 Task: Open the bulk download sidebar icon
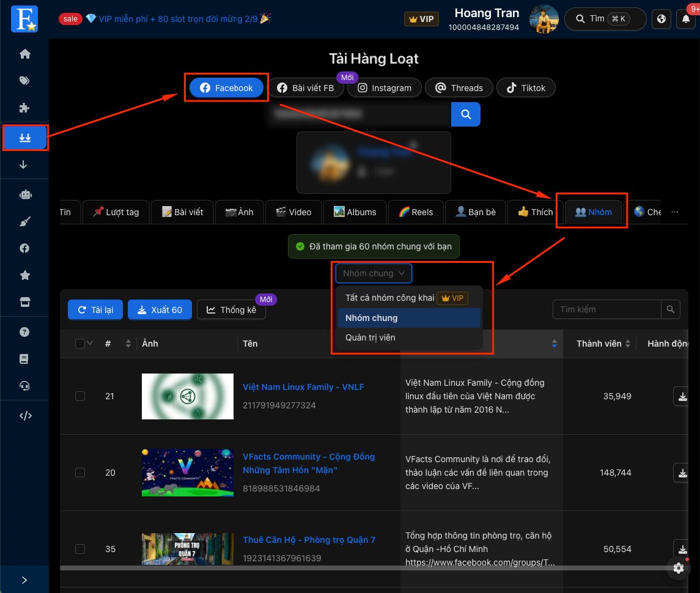pos(25,138)
